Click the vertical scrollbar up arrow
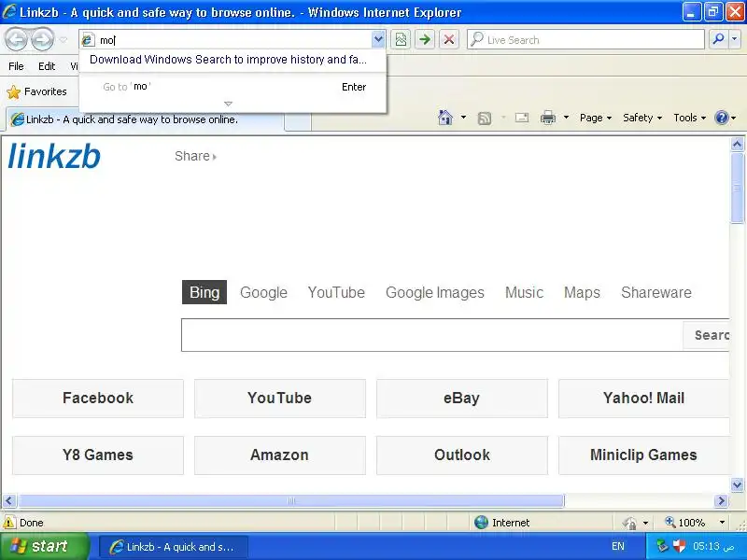The height and width of the screenshot is (560, 747). pos(737,145)
